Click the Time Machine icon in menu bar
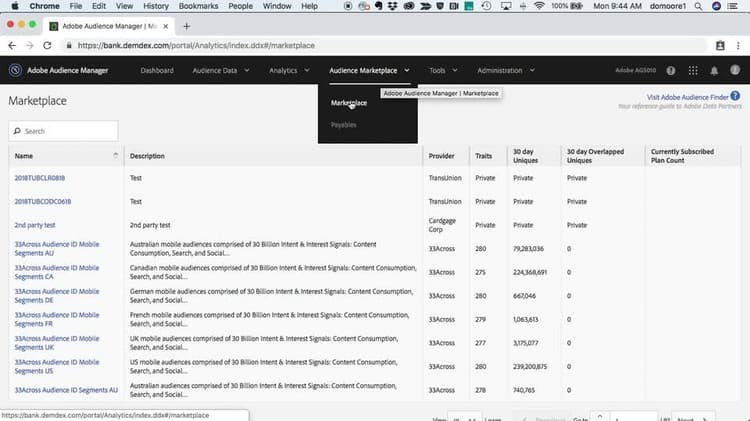 pyautogui.click(x=486, y=6)
